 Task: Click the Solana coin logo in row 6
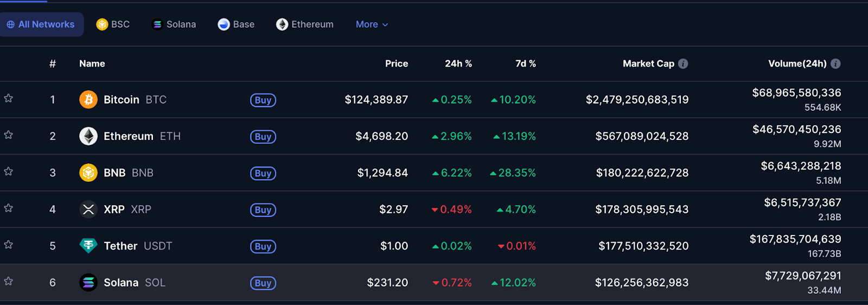[88, 283]
